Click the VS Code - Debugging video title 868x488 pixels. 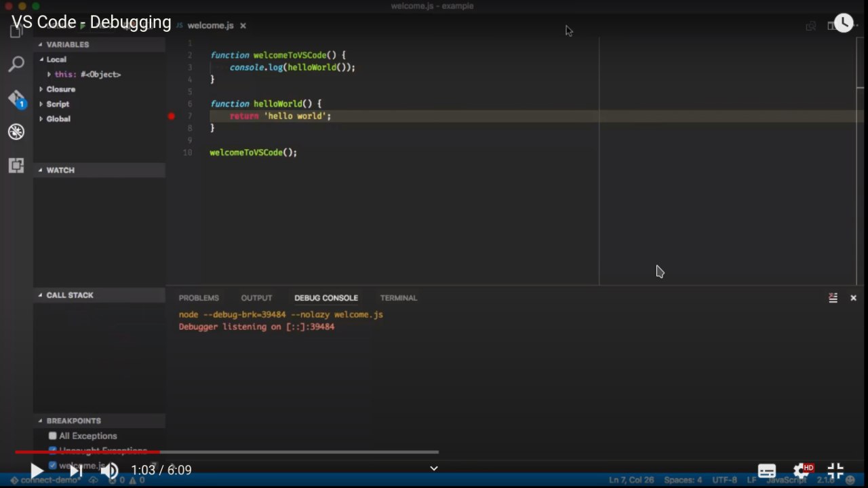coord(92,22)
